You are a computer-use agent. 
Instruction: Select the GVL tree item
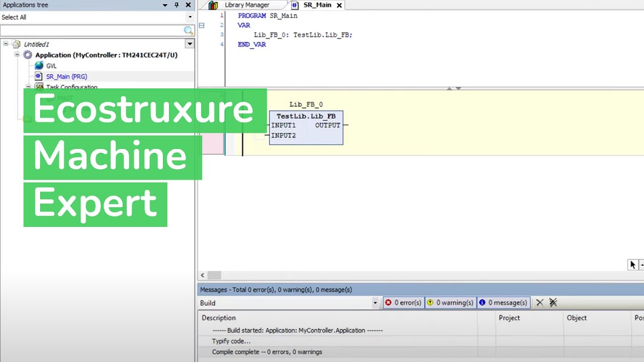(x=51, y=66)
